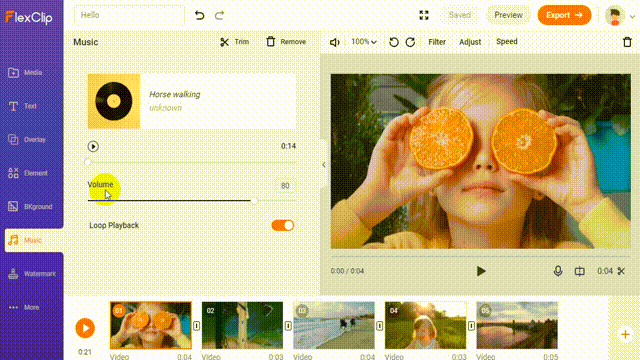Select storyboard clip 01 with oranges

pos(151,325)
